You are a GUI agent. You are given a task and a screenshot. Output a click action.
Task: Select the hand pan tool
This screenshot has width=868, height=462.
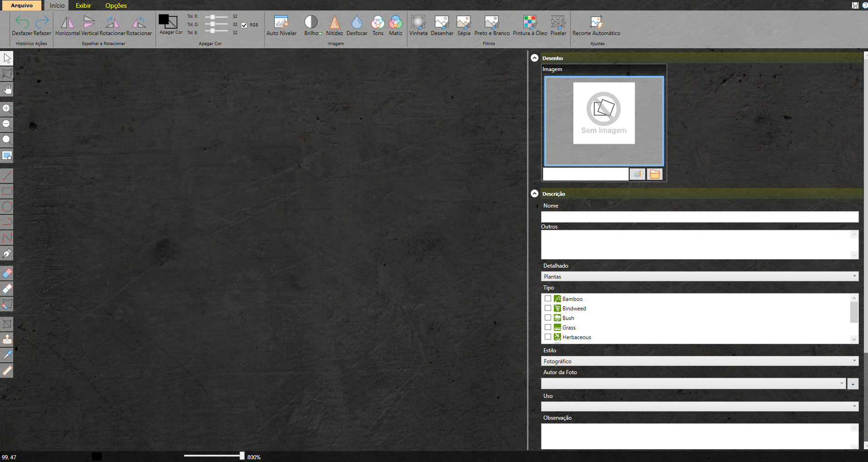[7, 89]
